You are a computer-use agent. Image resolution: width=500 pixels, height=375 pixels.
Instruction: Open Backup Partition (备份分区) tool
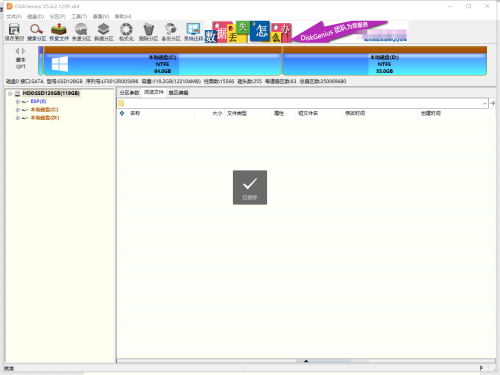pyautogui.click(x=171, y=32)
